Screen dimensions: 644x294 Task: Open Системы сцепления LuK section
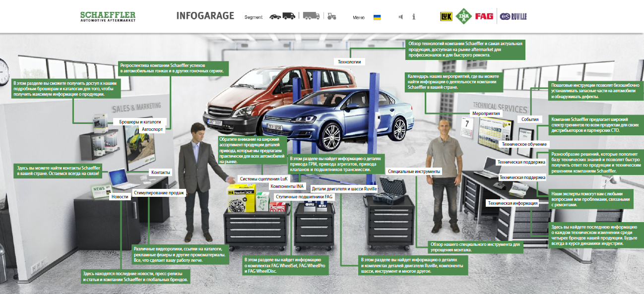point(263,178)
